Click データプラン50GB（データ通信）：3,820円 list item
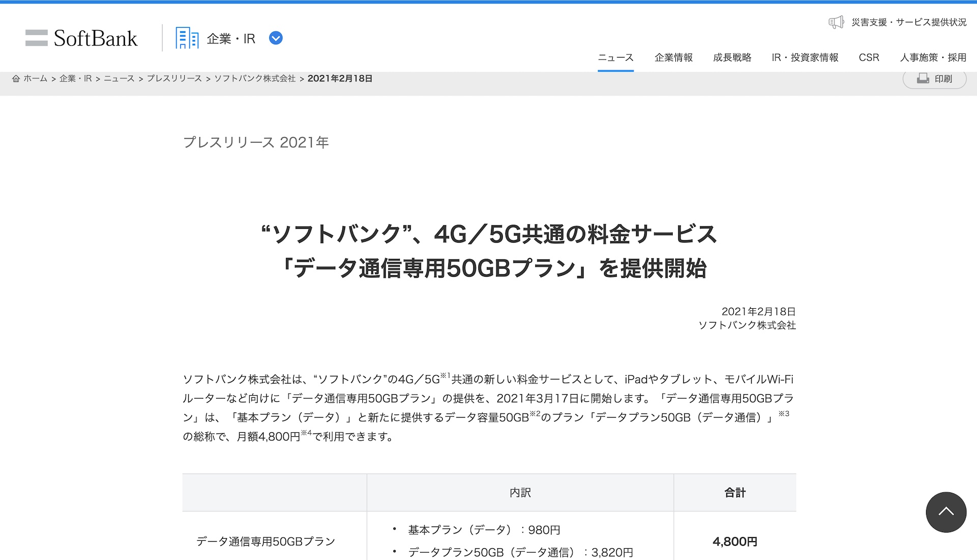Image resolution: width=977 pixels, height=560 pixels. coord(520,552)
